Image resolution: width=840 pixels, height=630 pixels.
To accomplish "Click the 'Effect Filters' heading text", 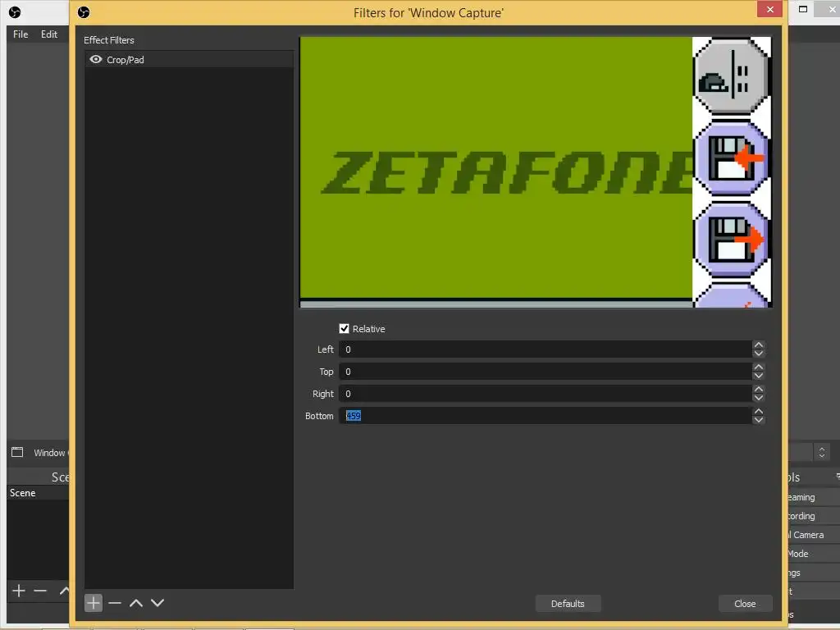I will [109, 40].
